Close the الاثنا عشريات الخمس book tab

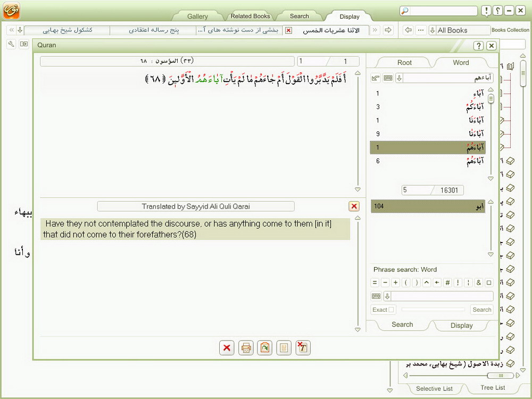point(288,30)
